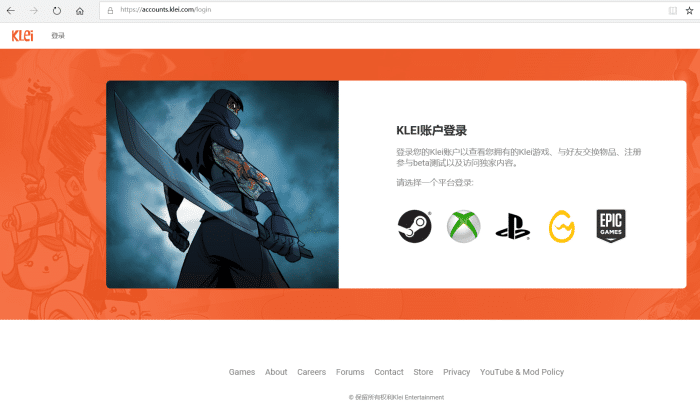Open the Contact footer link
This screenshot has width=700, height=412.
(x=389, y=372)
